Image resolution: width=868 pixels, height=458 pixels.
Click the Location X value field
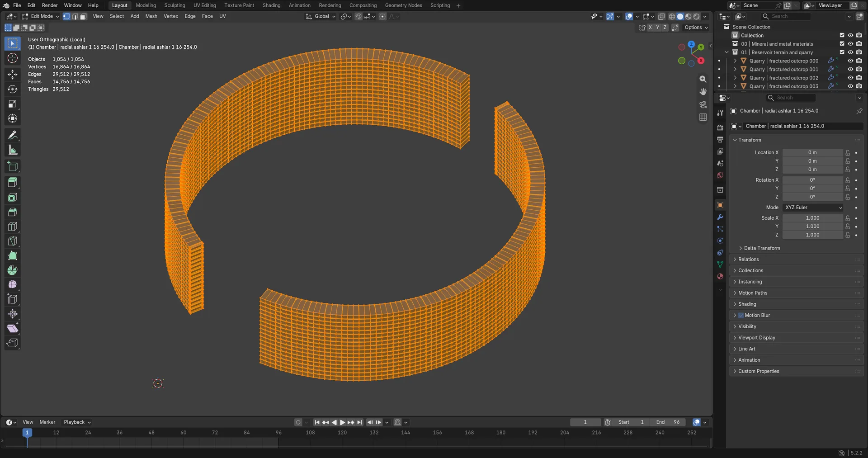[x=812, y=153]
